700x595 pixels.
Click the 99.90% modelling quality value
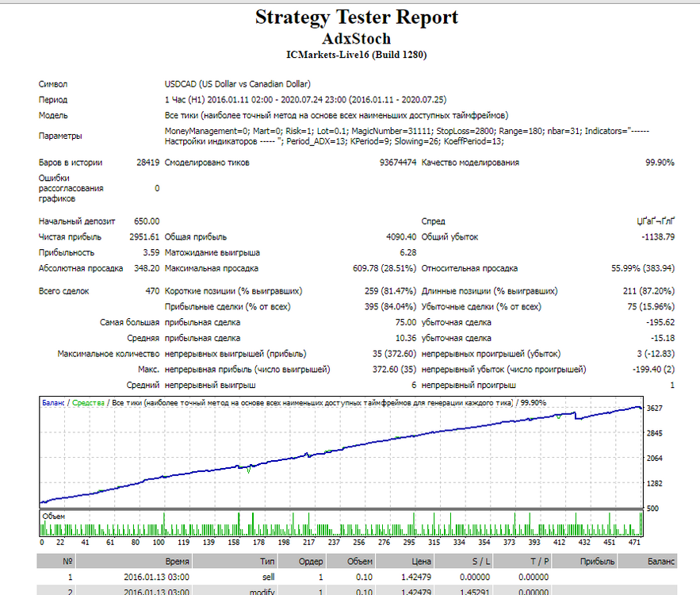click(x=660, y=163)
